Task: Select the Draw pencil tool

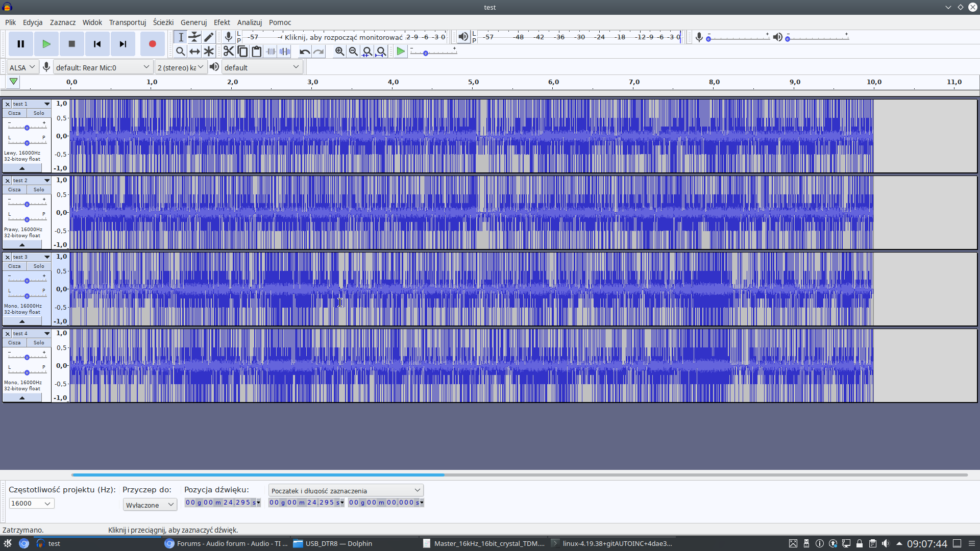Action: tap(209, 37)
